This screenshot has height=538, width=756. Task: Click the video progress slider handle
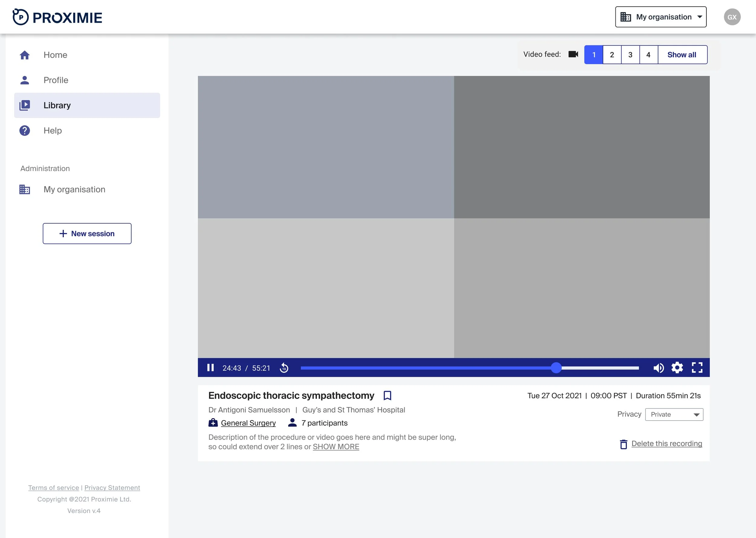coord(556,368)
